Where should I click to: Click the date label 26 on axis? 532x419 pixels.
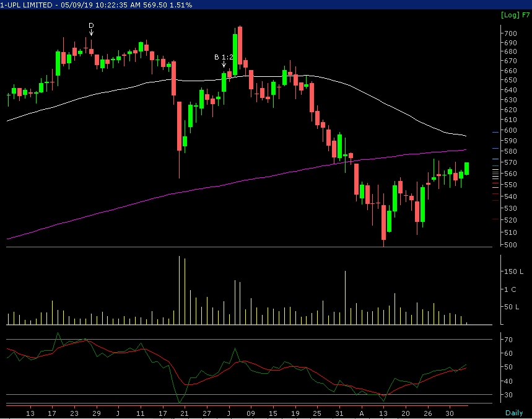428,413
